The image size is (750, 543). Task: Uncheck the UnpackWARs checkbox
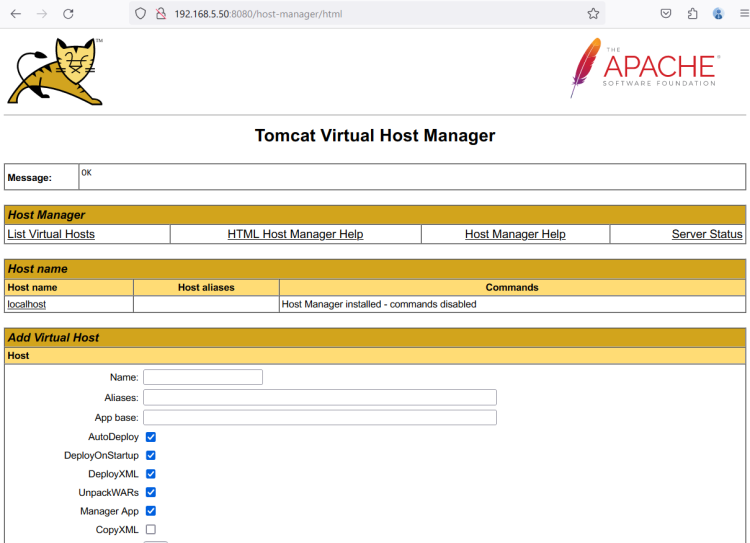[x=151, y=492]
